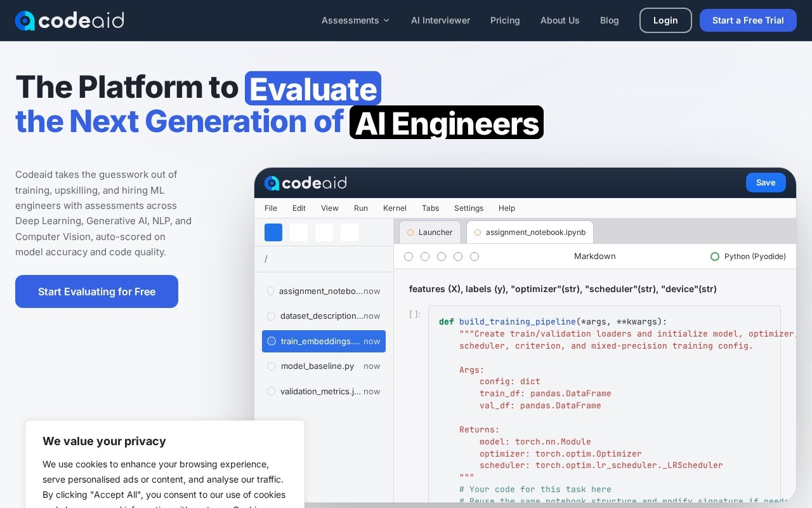Save the notebook with the Save button
Viewport: 812px width, 508px height.
(x=766, y=183)
